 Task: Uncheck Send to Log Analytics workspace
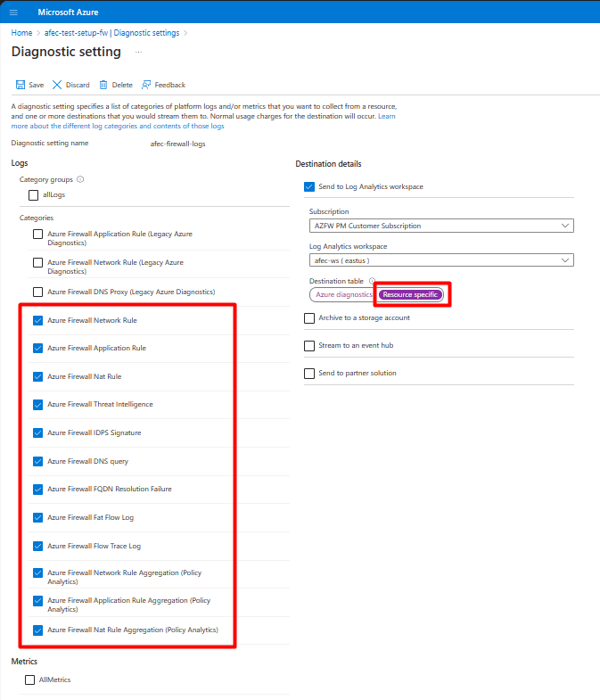pos(309,186)
